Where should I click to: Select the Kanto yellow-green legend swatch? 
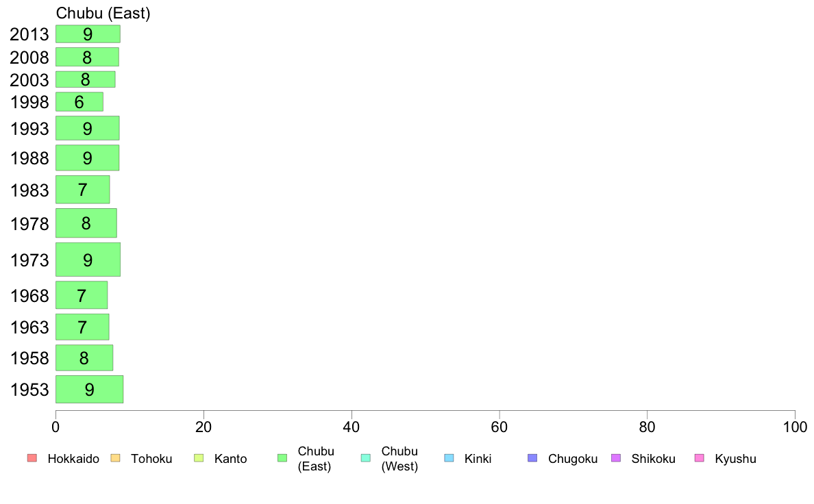tap(199, 458)
